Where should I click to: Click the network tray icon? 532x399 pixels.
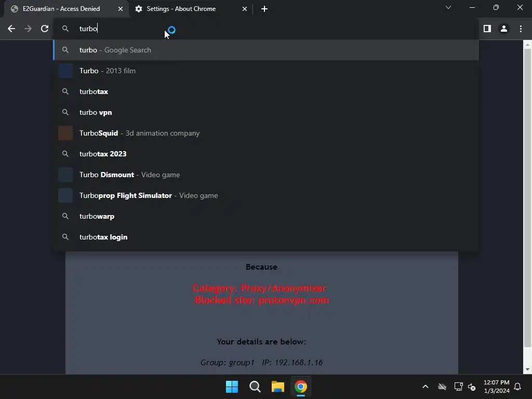point(458,387)
